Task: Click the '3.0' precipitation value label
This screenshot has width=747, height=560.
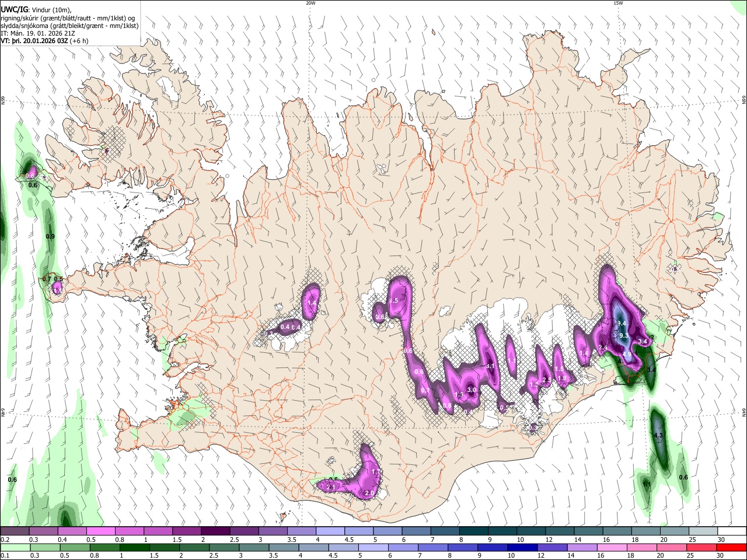Action: (x=472, y=390)
